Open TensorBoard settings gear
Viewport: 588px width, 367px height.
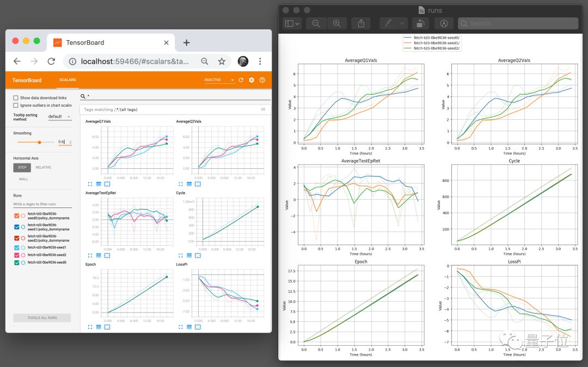[252, 80]
